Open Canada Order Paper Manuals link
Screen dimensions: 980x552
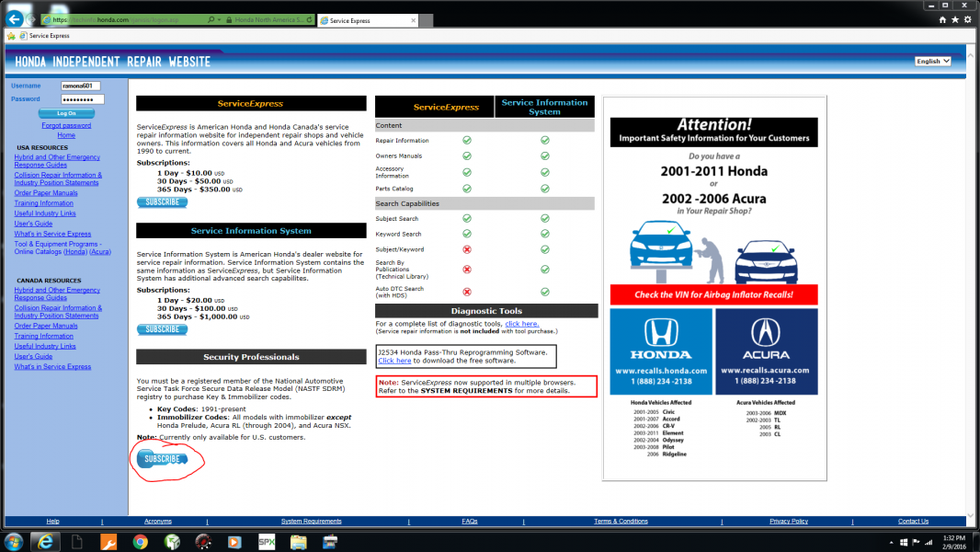tap(46, 326)
